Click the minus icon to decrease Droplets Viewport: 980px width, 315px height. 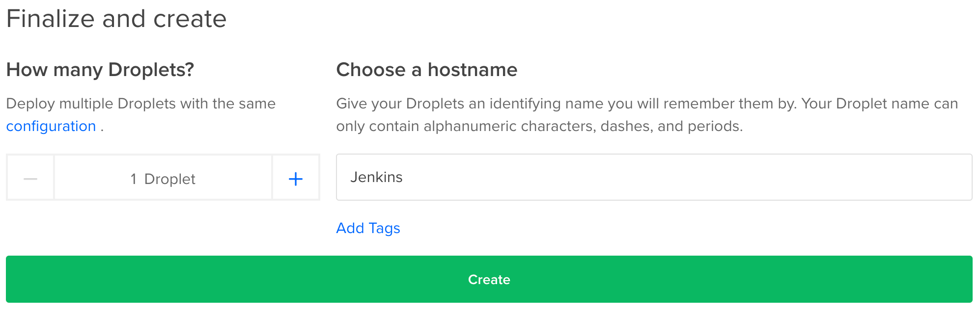tap(30, 178)
